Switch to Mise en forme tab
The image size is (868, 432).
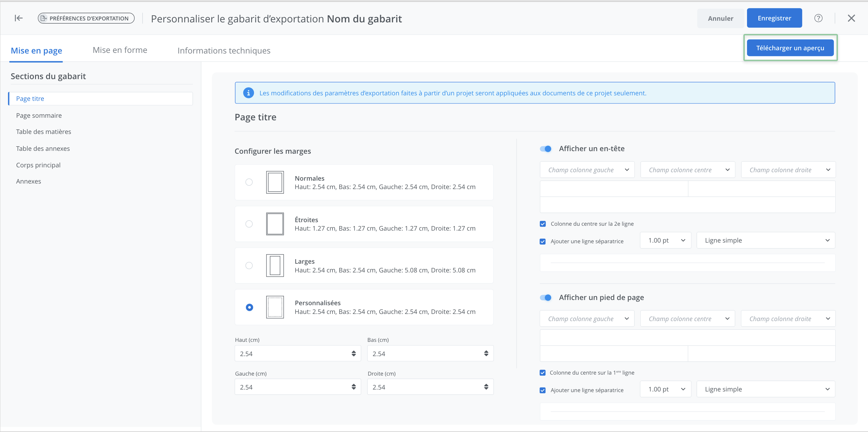[x=120, y=50]
